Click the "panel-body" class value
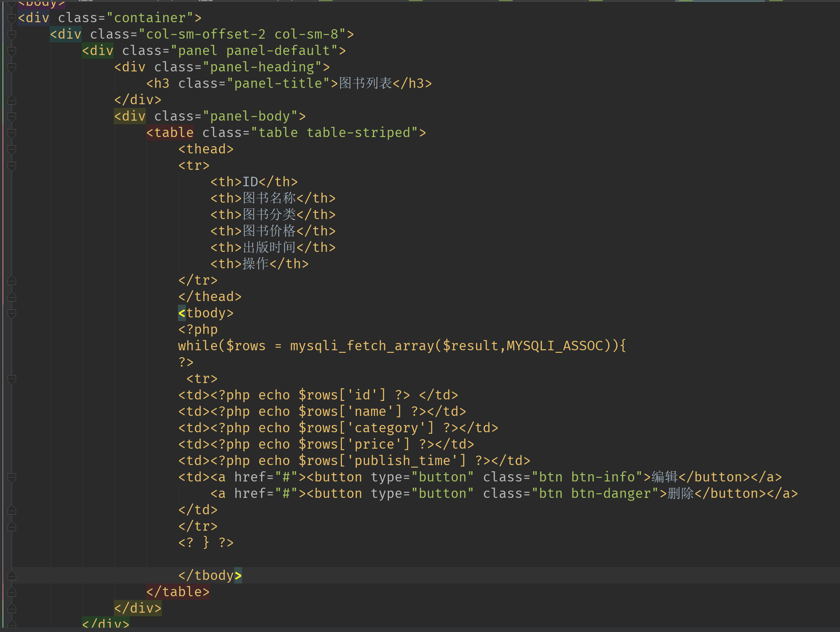The image size is (840, 632). point(250,116)
